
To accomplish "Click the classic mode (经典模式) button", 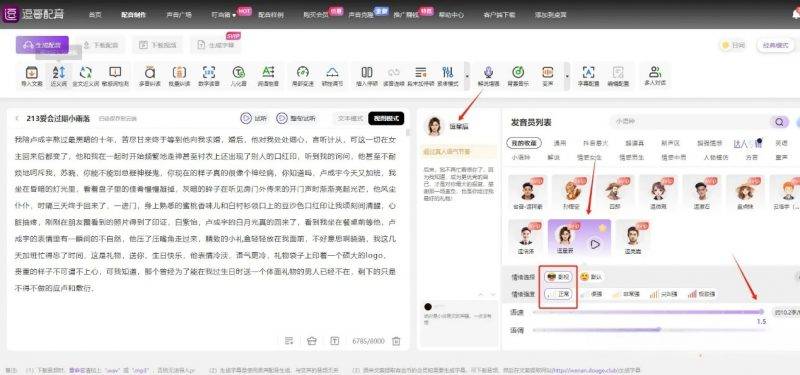I will click(775, 45).
